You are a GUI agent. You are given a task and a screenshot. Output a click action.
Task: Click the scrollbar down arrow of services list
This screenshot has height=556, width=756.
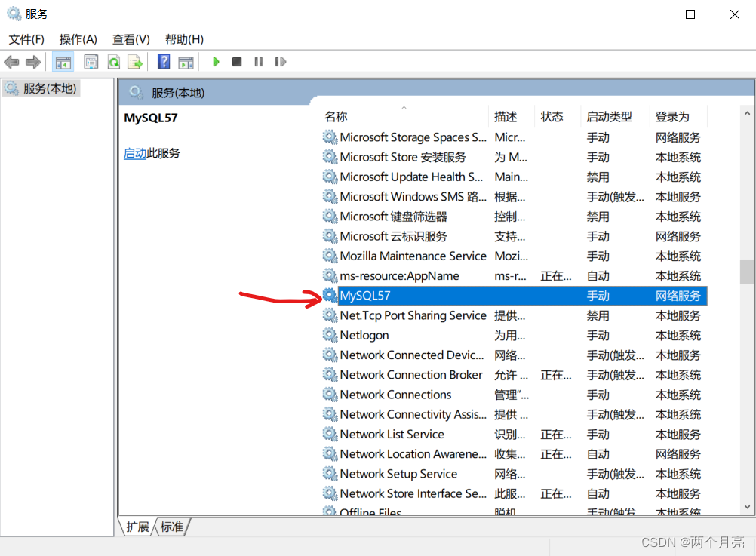(747, 507)
